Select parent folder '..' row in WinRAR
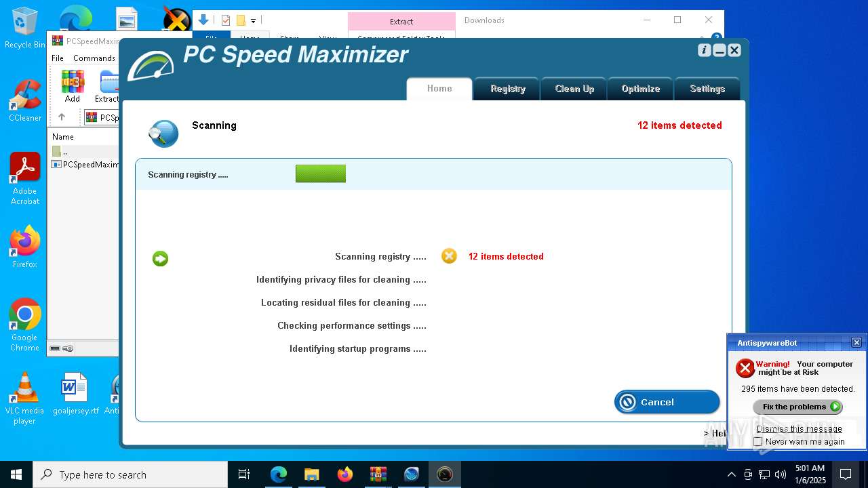The width and height of the screenshot is (868, 488). coord(83,151)
